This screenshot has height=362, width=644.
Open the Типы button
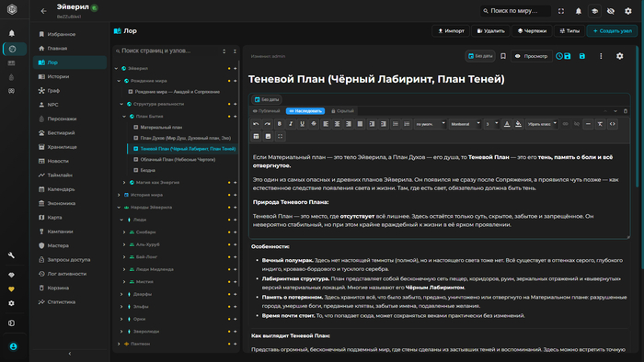569,30
